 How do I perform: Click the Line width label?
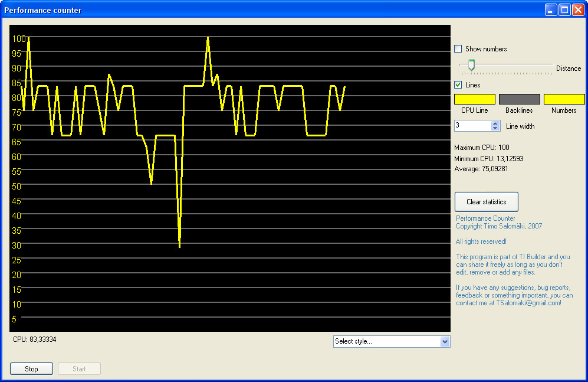(520, 126)
